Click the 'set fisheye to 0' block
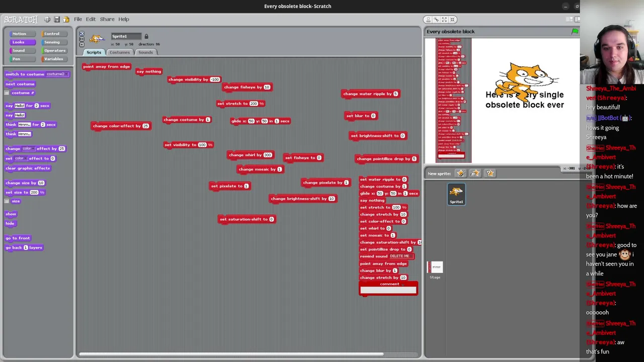 (303, 158)
